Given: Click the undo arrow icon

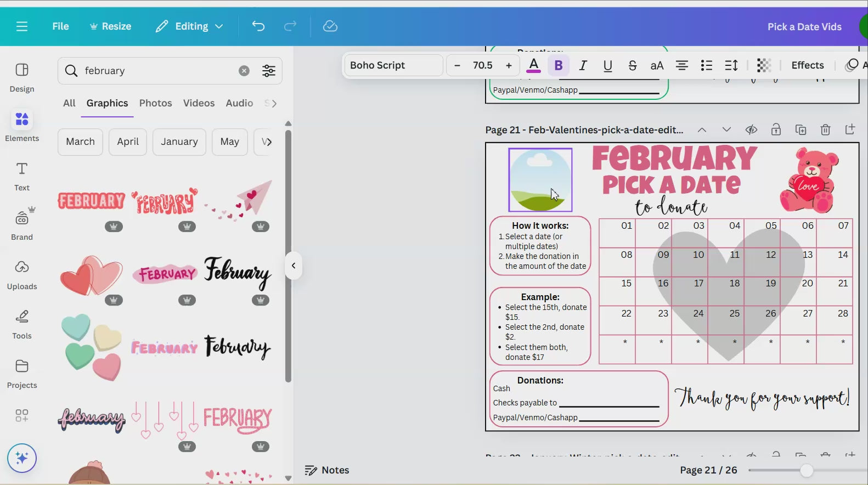Looking at the screenshot, I should coord(258,26).
